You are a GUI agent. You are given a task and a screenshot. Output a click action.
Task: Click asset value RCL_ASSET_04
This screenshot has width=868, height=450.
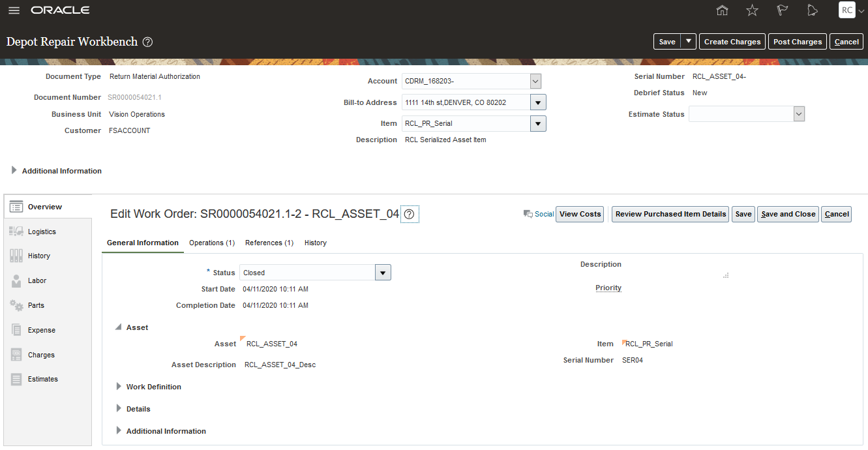(272, 344)
